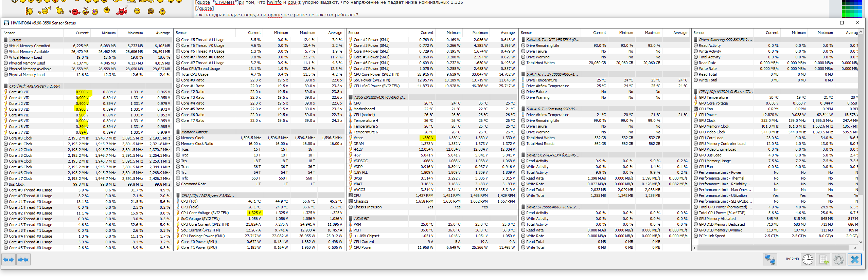Select the Command Rate row
This screenshot has width=868, height=280.
(x=260, y=184)
